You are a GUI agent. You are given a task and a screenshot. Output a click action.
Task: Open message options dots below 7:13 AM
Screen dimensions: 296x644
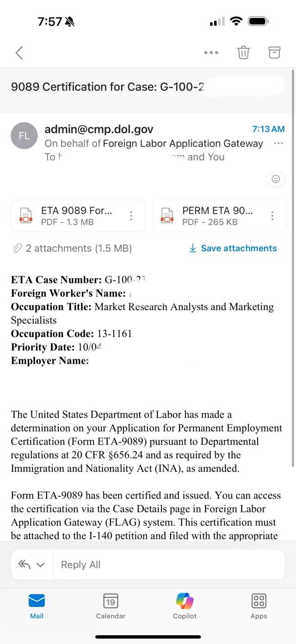point(278,144)
